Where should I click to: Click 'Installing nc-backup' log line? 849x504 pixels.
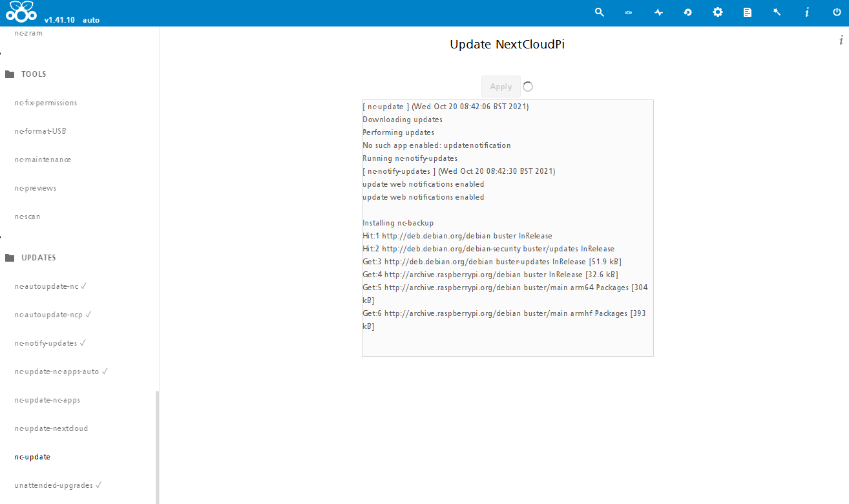pos(398,223)
